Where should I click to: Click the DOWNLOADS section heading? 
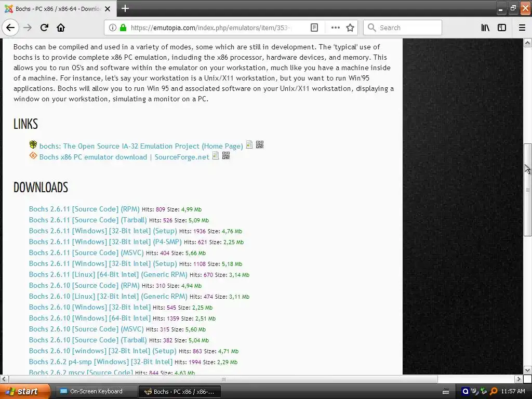[41, 187]
